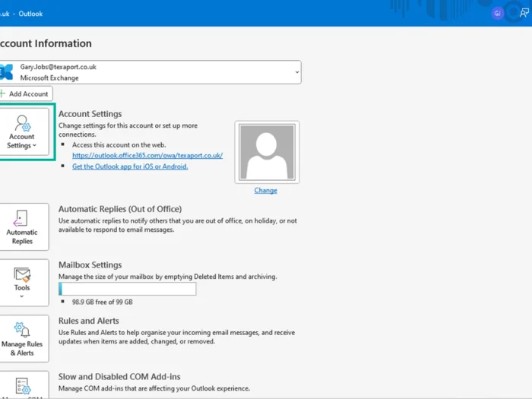Click the 'Mailbox Settings' heading
Viewport: 532px width, 399px height.
pyautogui.click(x=90, y=264)
